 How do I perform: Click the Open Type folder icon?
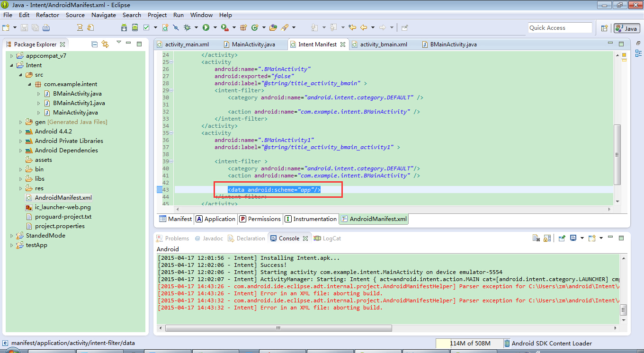pos(273,27)
